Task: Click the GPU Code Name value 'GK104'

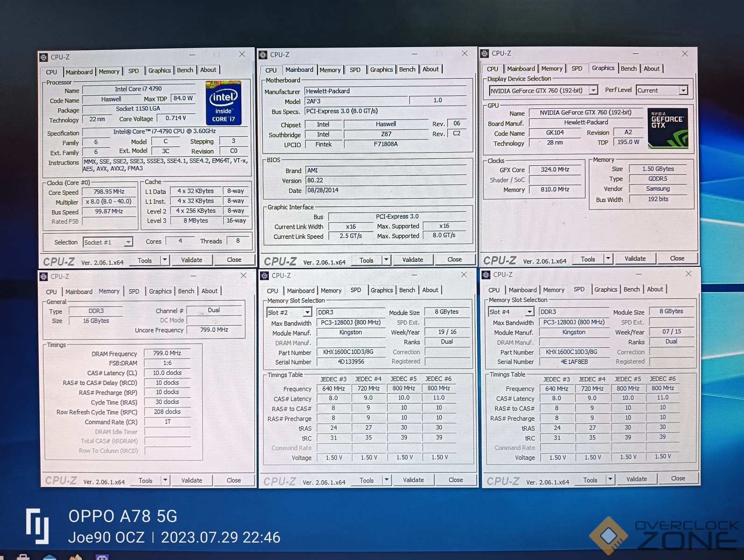Action: point(555,133)
